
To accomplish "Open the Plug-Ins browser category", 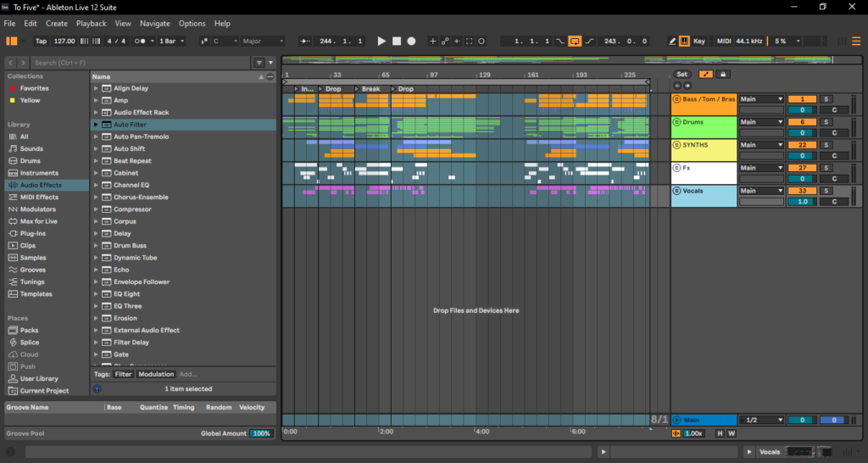I will [34, 233].
